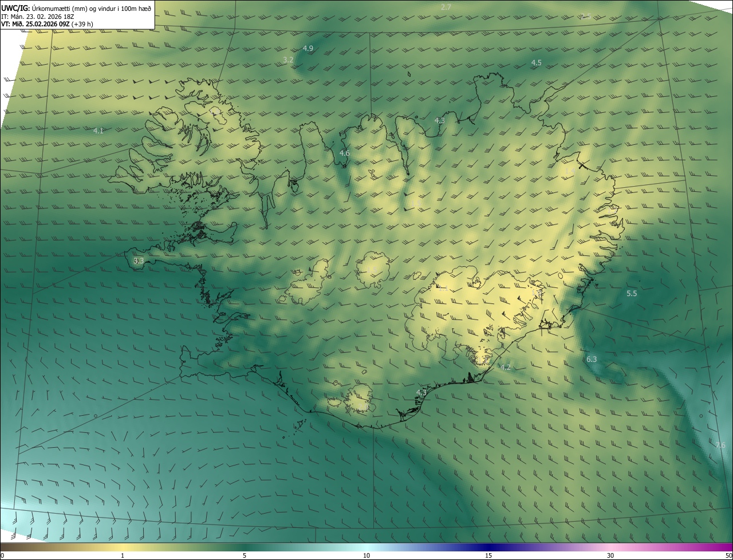Click the 7.6 value label on the map
The height and width of the screenshot is (560, 733).
(x=720, y=445)
